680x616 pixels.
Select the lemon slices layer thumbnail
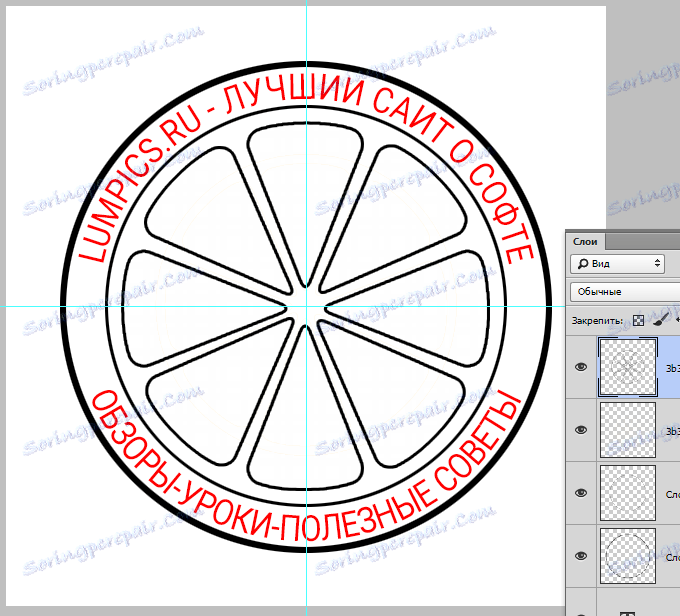point(628,367)
